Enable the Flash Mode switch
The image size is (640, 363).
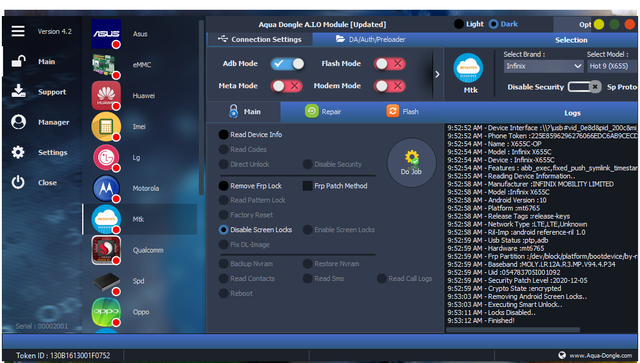[390, 64]
